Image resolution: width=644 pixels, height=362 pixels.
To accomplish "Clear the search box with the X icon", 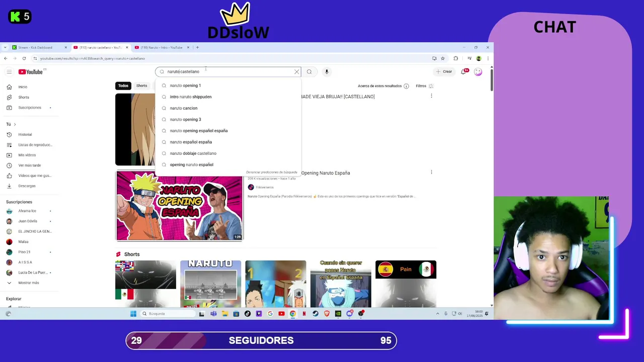I will [297, 72].
